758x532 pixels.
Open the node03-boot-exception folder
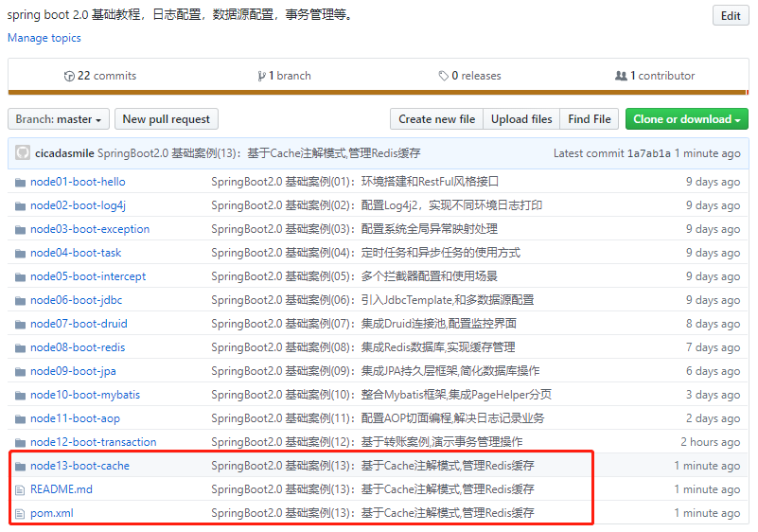[90, 229]
